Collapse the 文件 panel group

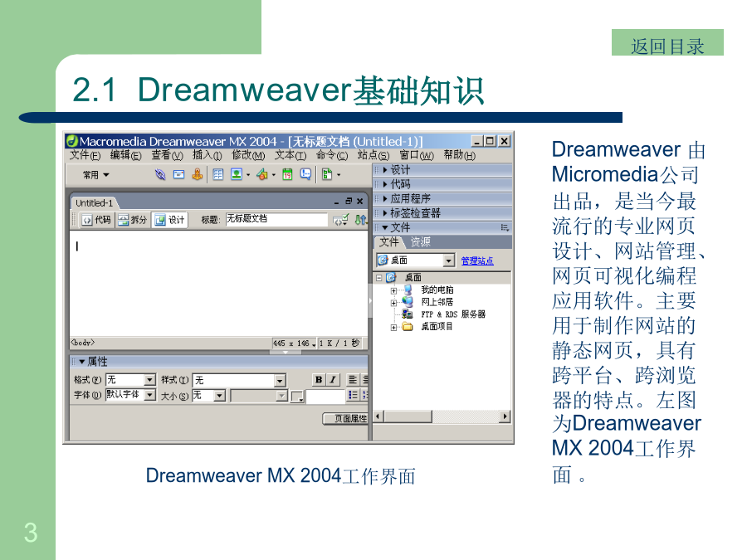(x=384, y=227)
